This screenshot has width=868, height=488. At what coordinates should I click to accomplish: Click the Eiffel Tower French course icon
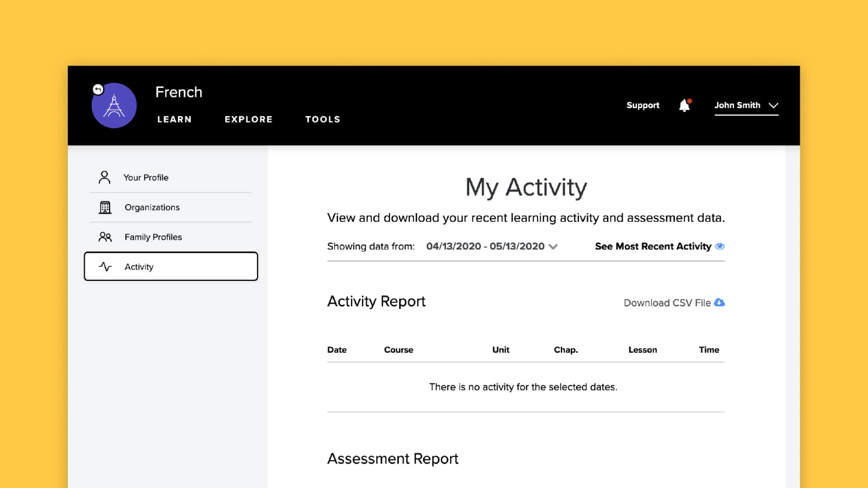click(x=114, y=106)
